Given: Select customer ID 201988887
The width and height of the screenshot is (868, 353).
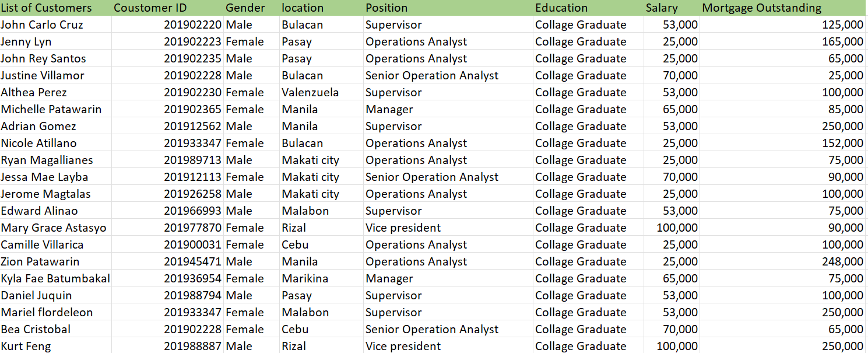Looking at the screenshot, I should coord(167,345).
